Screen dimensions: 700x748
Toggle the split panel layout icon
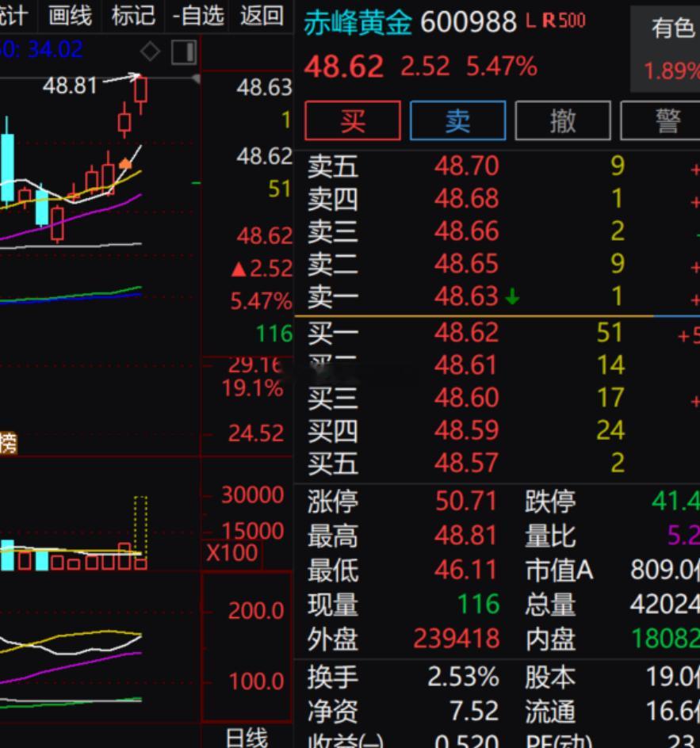click(184, 52)
